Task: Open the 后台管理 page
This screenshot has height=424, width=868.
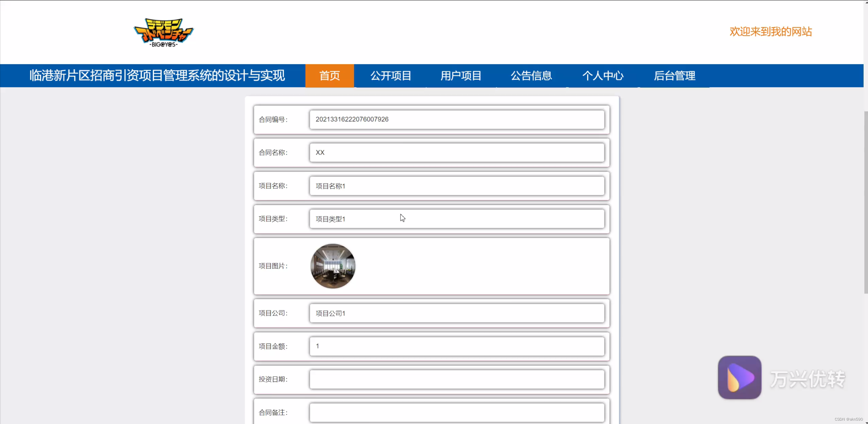Action: tap(675, 76)
